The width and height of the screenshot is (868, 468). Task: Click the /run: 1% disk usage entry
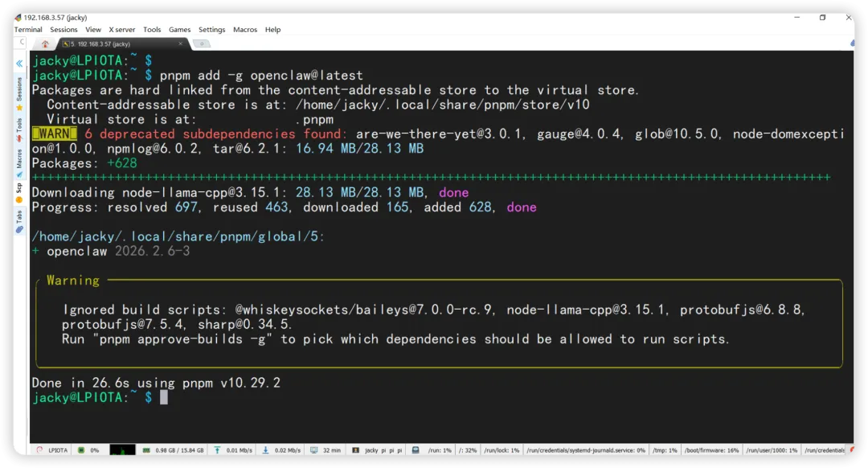click(440, 450)
